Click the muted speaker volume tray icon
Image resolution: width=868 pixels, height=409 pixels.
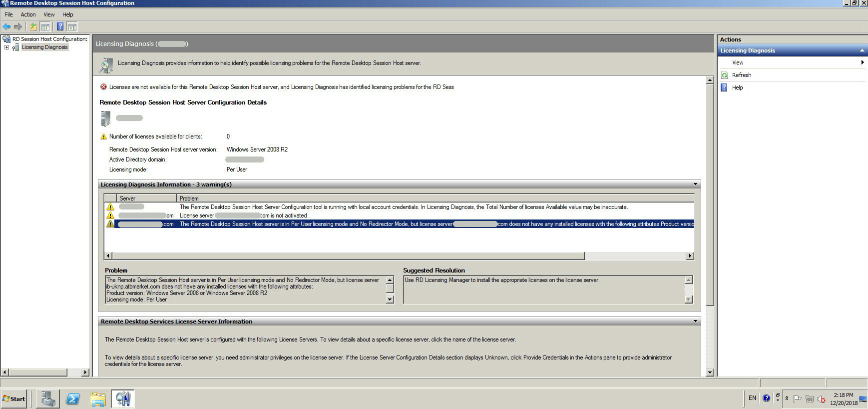[821, 398]
